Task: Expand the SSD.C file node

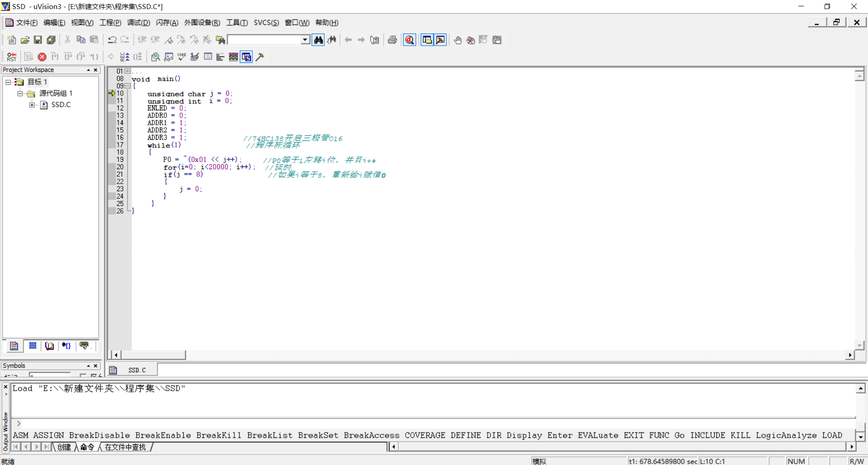Action: click(32, 104)
